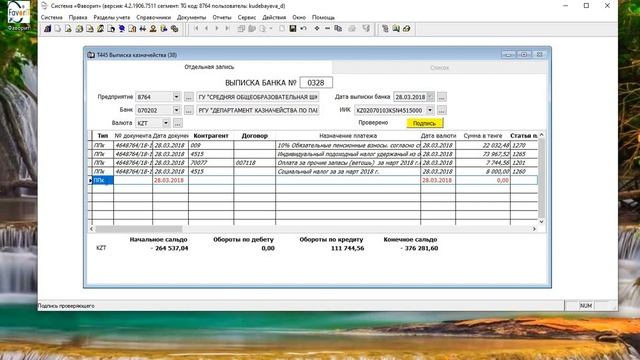Click the undo arrow toolbar icon
The width and height of the screenshot is (640, 360).
303,29
